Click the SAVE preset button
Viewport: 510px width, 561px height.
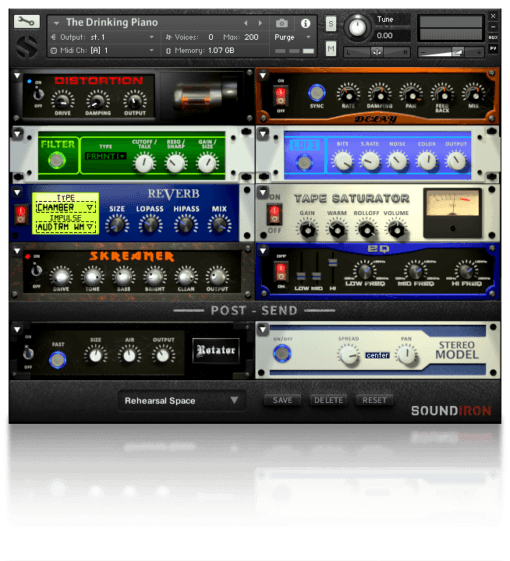(x=282, y=400)
